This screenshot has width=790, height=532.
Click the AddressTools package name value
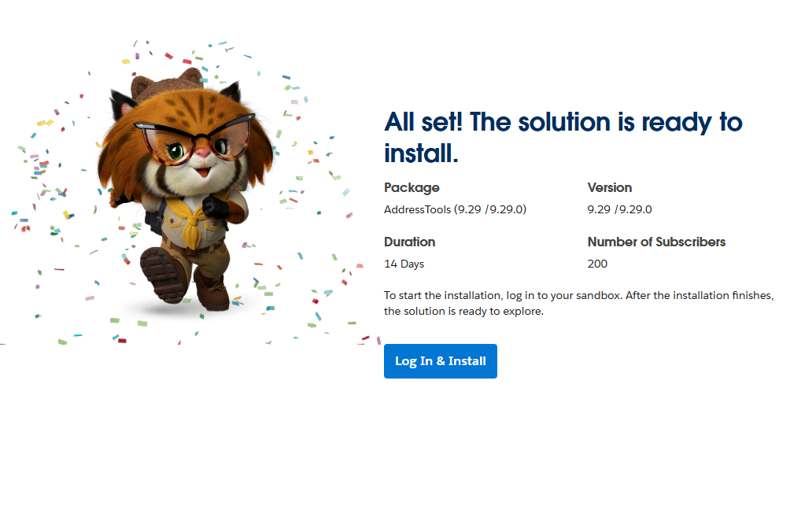point(455,209)
